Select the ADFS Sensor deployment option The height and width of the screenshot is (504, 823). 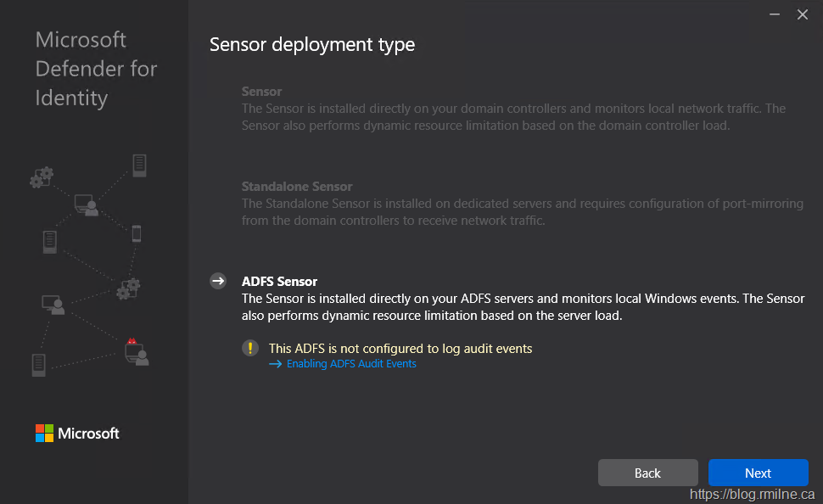point(279,282)
